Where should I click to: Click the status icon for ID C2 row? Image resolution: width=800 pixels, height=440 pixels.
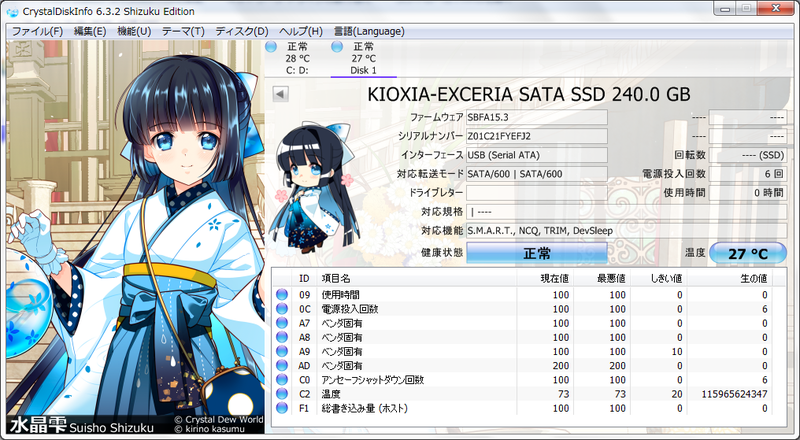(x=282, y=394)
